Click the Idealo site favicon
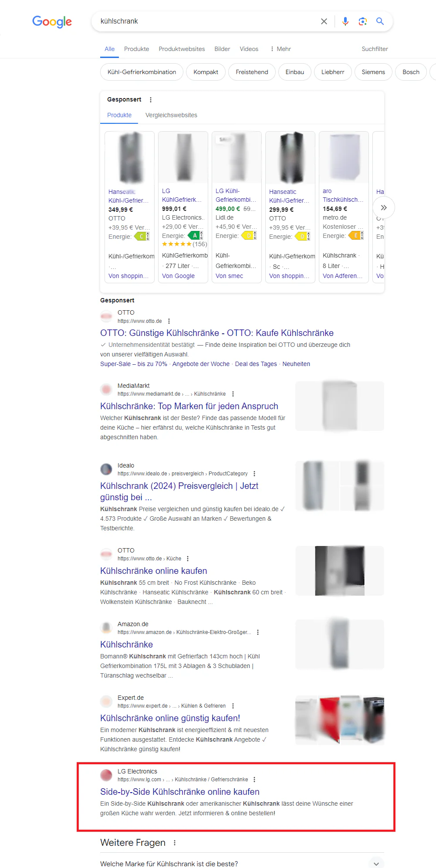 click(106, 469)
